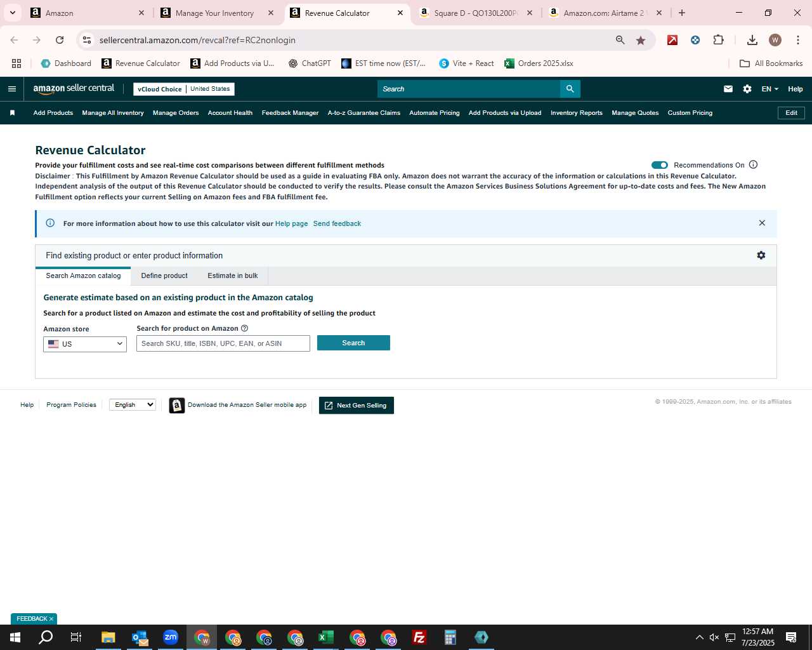Click the Send feedback link

pyautogui.click(x=337, y=223)
